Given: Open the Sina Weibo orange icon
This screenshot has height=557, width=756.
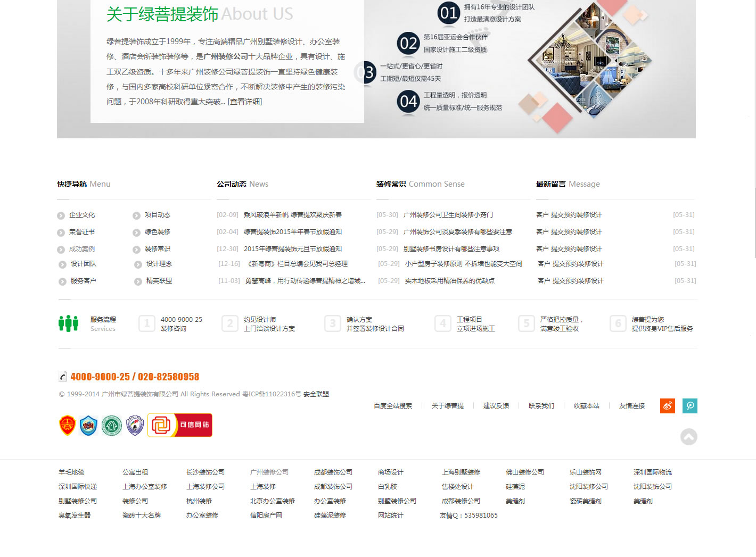Looking at the screenshot, I should [668, 406].
